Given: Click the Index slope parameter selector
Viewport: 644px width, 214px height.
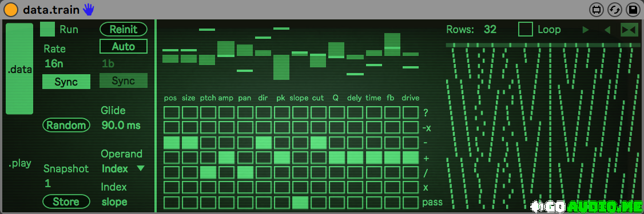Looking at the screenshot, I should click(114, 201).
